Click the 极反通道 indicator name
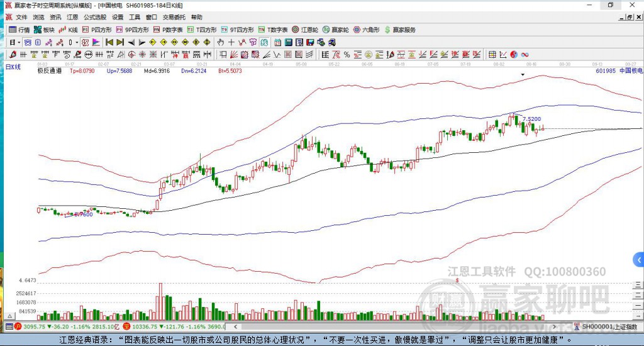This screenshot has width=644, height=346. [x=50, y=70]
